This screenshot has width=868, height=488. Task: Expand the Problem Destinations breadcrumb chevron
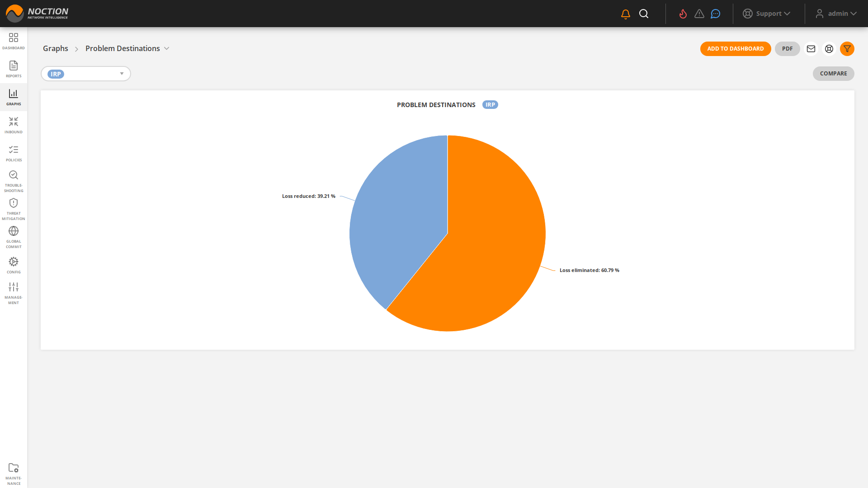166,48
